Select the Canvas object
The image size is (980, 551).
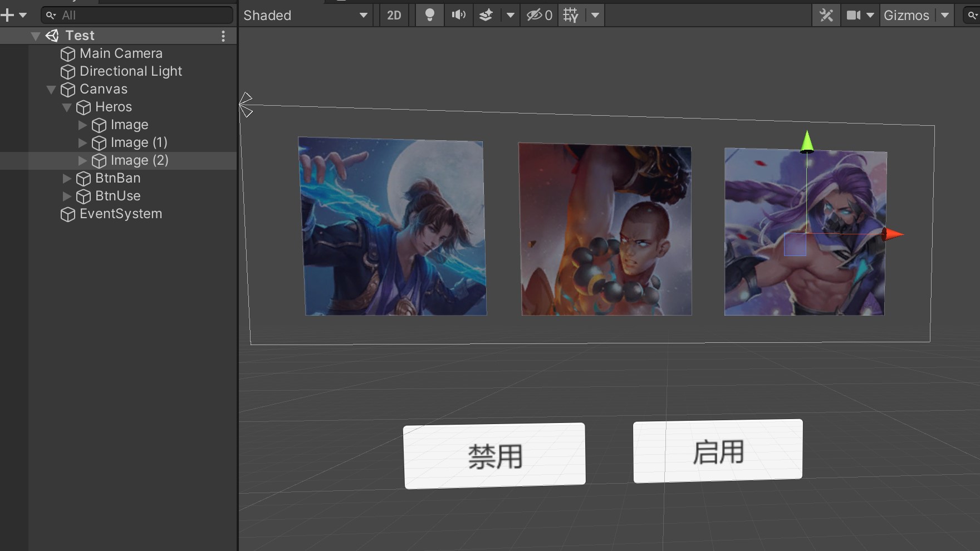pyautogui.click(x=104, y=89)
